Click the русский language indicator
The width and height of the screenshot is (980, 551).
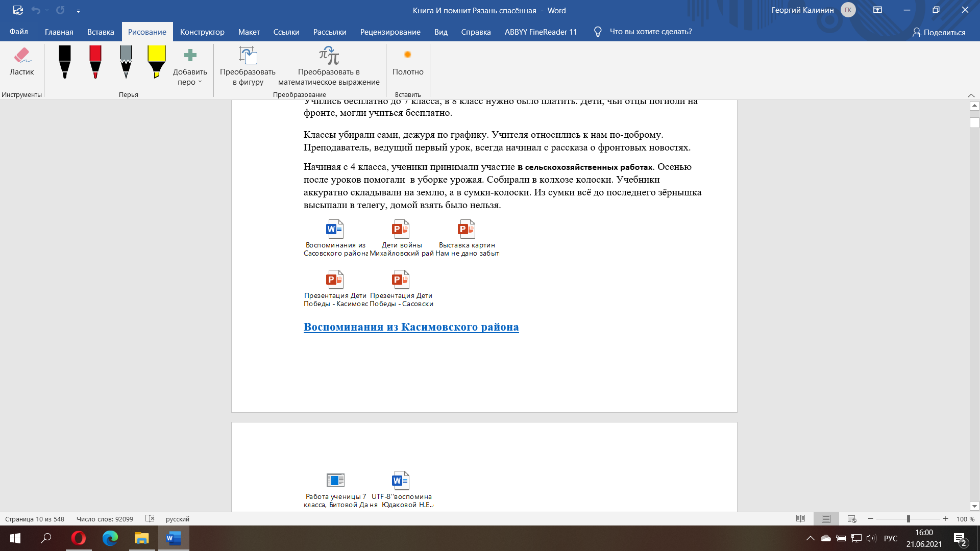point(178,519)
